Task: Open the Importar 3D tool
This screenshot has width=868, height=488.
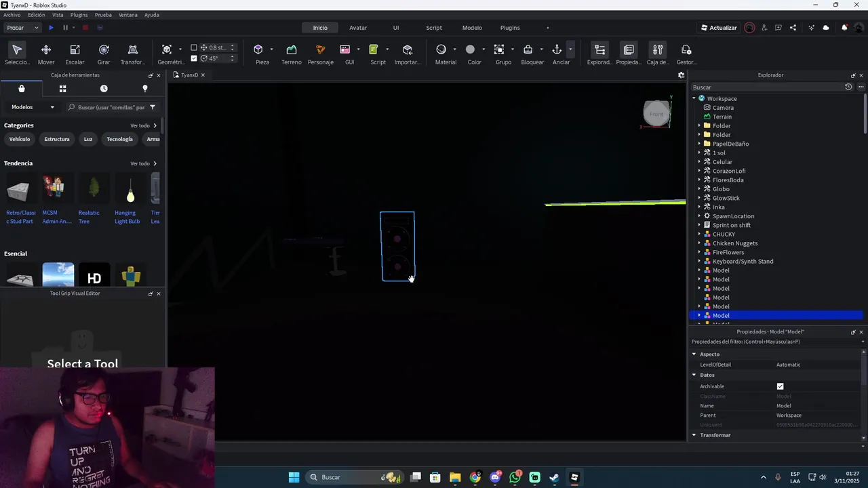Action: 408,54
